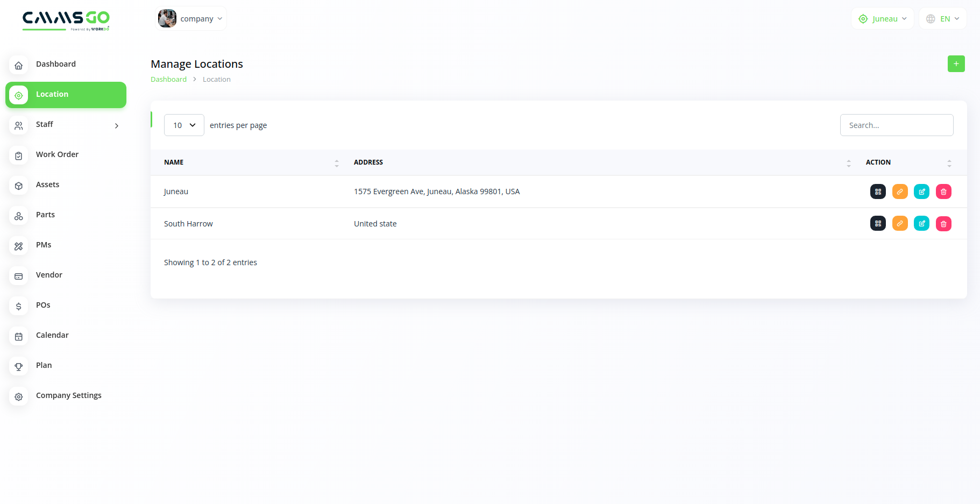This screenshot has height=504, width=980.
Task: Delete the Juneau location row
Action: tap(943, 191)
